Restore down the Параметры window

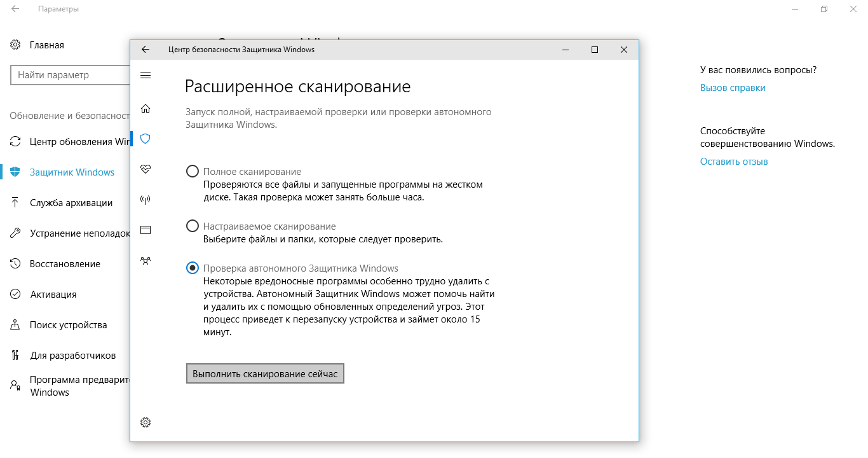click(824, 10)
